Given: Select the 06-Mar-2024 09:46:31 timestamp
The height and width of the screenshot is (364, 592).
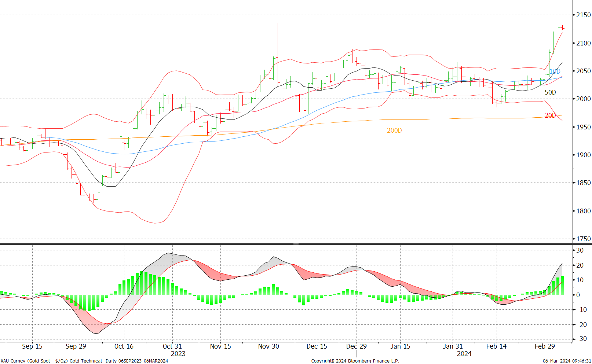Looking at the screenshot, I should pyautogui.click(x=567, y=361).
